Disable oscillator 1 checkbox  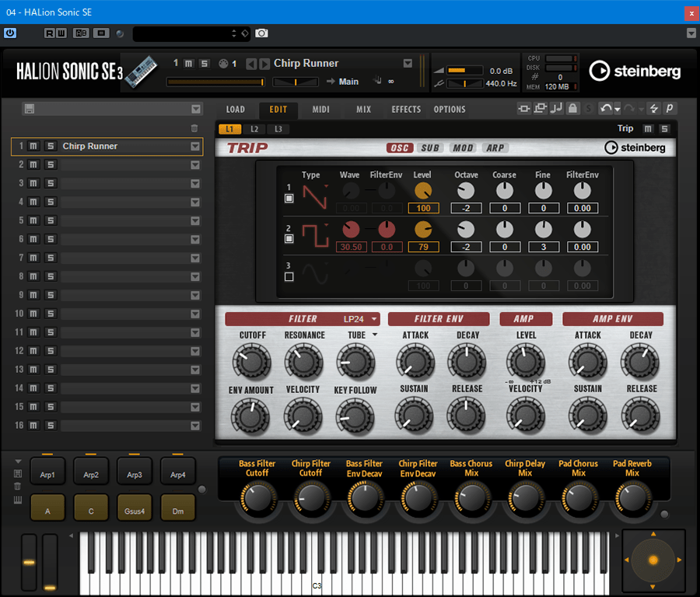point(289,198)
